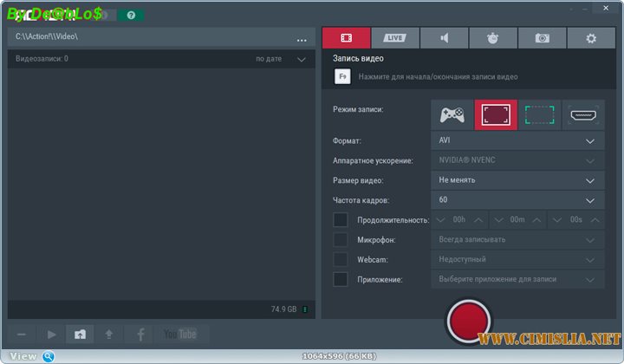Enable the Webcam checkbox

[x=341, y=259]
